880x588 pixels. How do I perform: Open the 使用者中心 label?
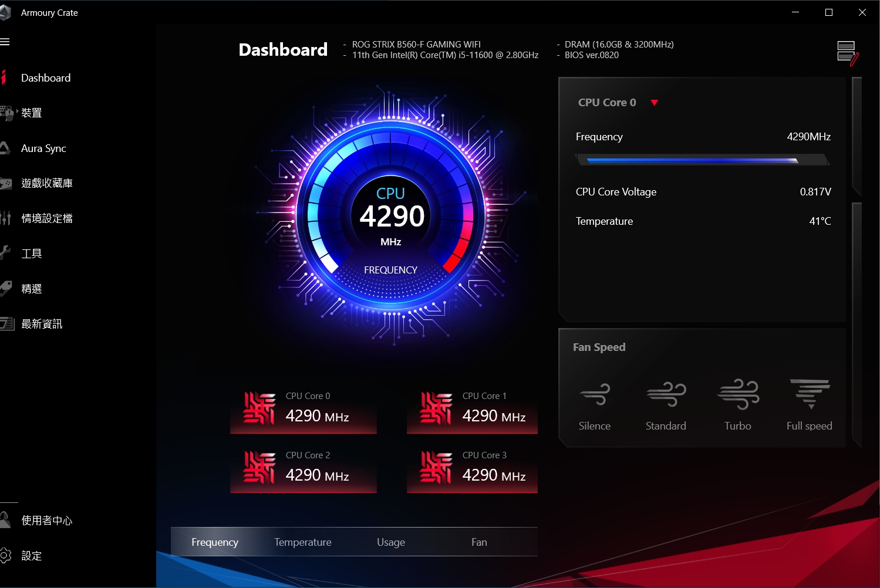point(47,521)
